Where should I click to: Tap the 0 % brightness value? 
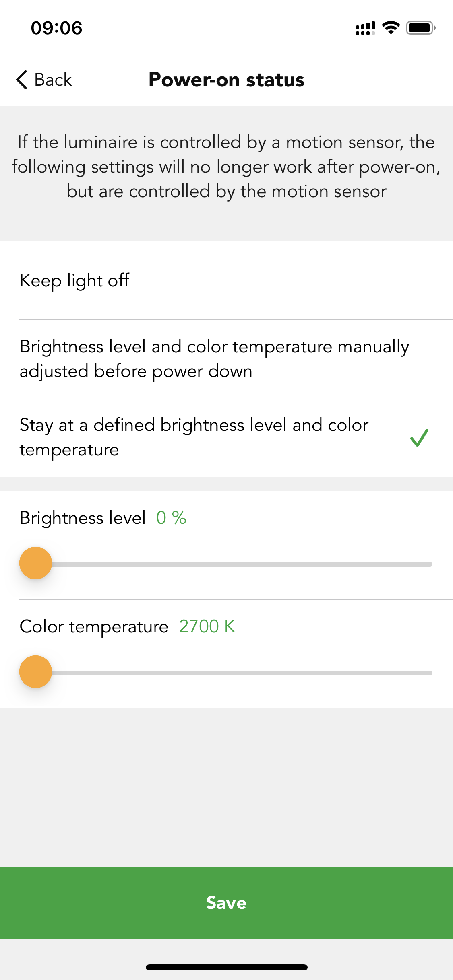coord(171,518)
